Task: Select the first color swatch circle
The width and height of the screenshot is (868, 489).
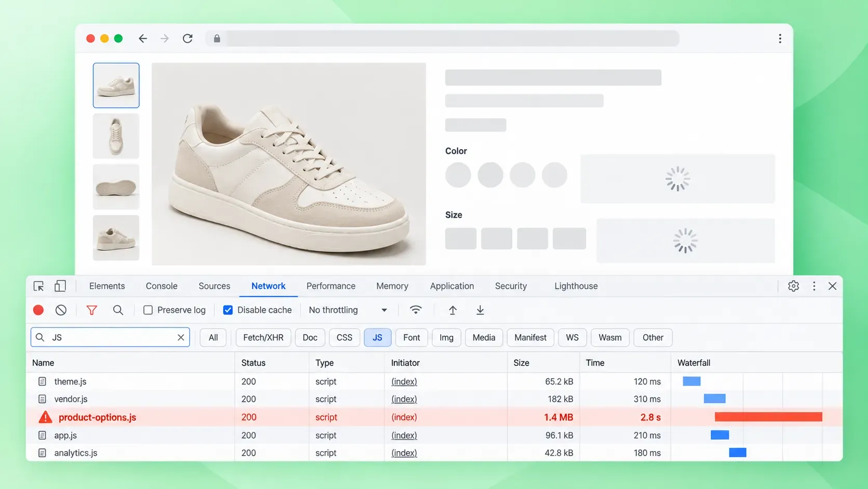Action: coord(458,175)
